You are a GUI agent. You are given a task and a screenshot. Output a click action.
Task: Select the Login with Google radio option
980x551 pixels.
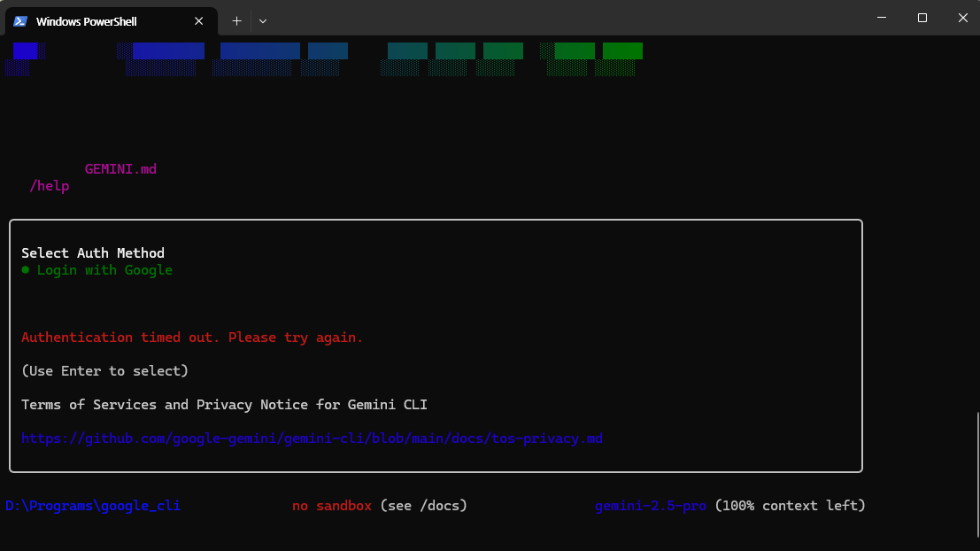(x=96, y=270)
